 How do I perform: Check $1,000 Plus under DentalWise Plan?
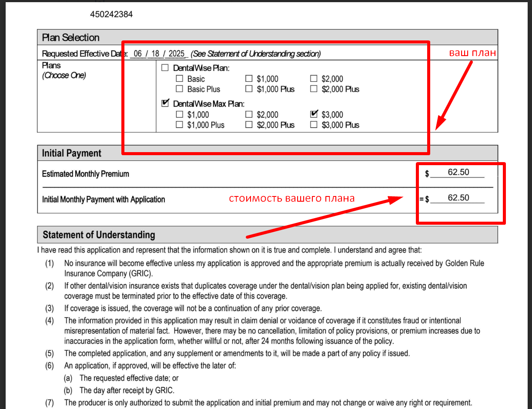(x=249, y=89)
